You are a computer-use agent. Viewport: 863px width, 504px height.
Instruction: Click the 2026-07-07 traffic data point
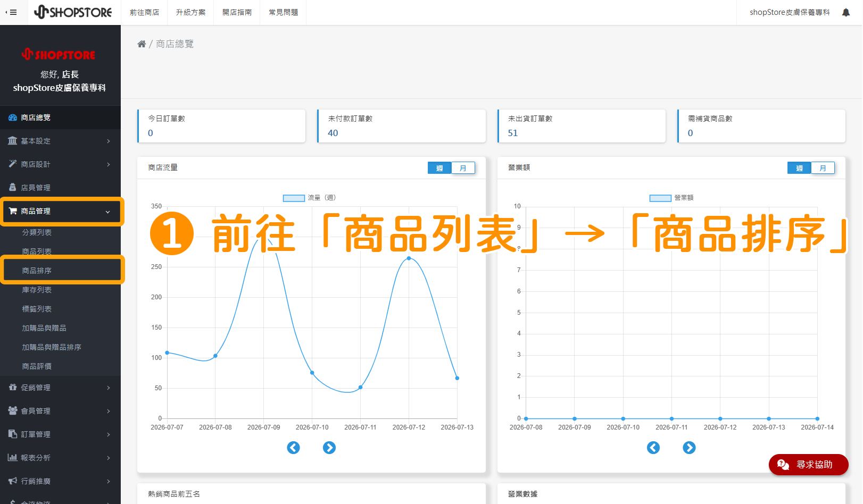167,352
